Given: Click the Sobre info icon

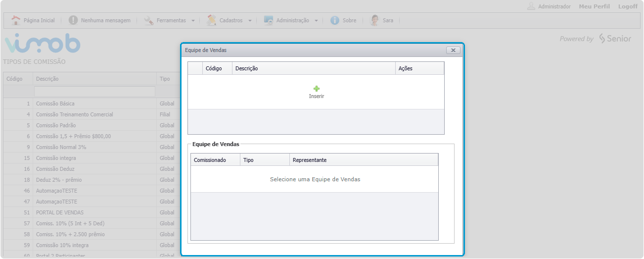Looking at the screenshot, I should point(335,20).
